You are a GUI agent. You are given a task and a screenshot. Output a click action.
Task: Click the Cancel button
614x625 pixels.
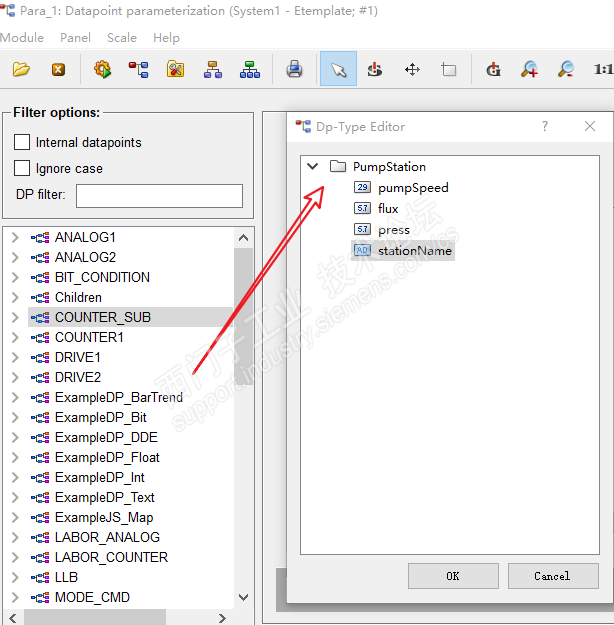(553, 576)
